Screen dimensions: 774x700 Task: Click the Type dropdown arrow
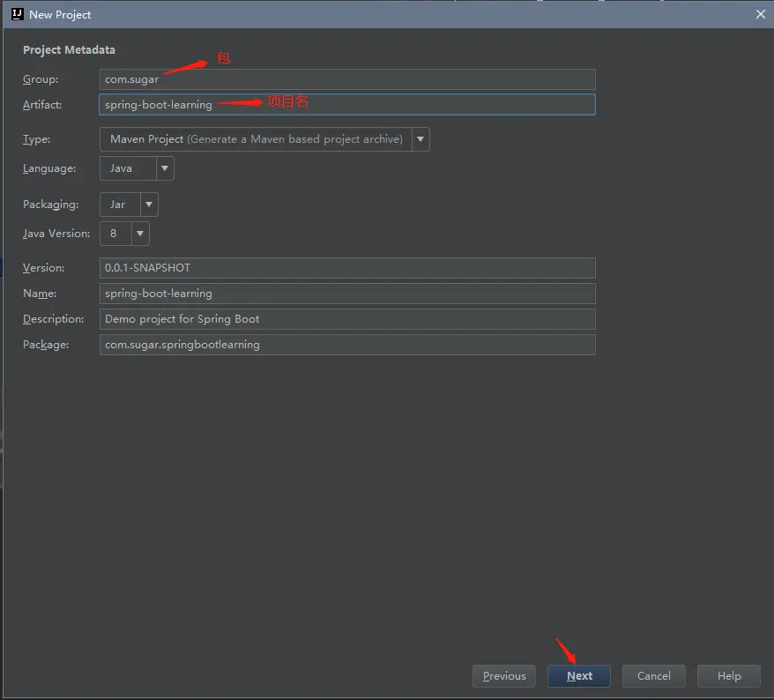point(420,139)
